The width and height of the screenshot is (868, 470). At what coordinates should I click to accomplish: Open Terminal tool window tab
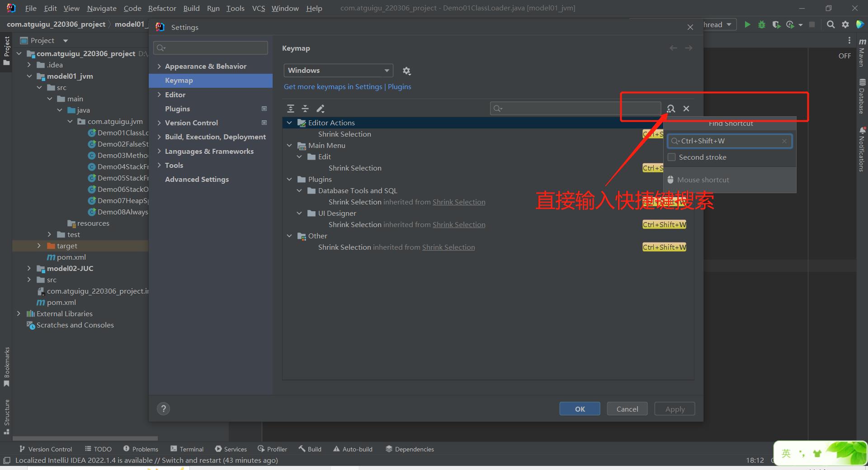187,449
